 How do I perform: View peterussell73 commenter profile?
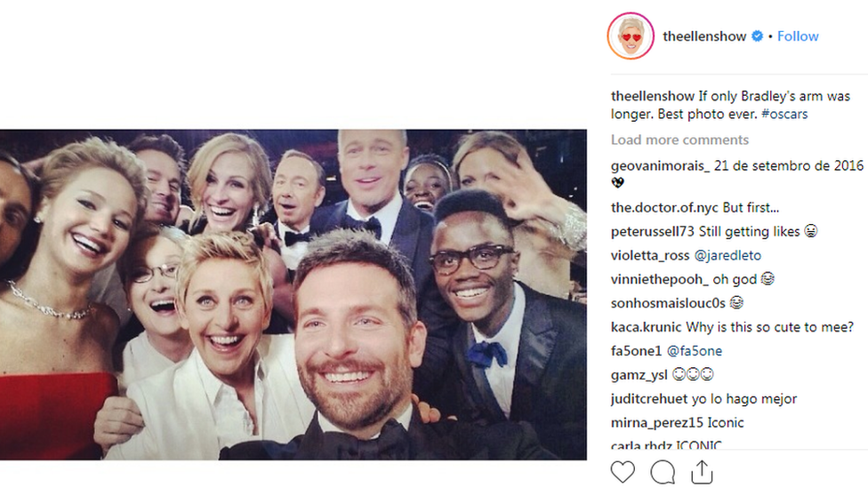(653, 232)
